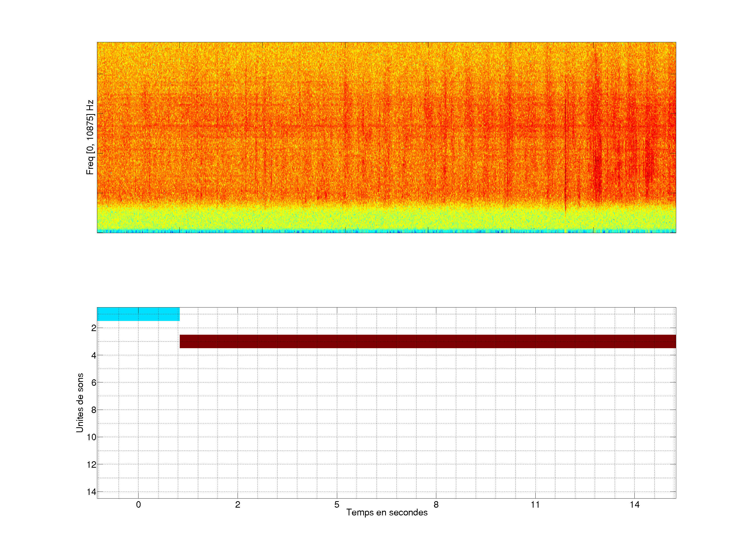Image resolution: width=747 pixels, height=560 pixels.
Task: Click y-axis tick label 12
Action: point(92,465)
